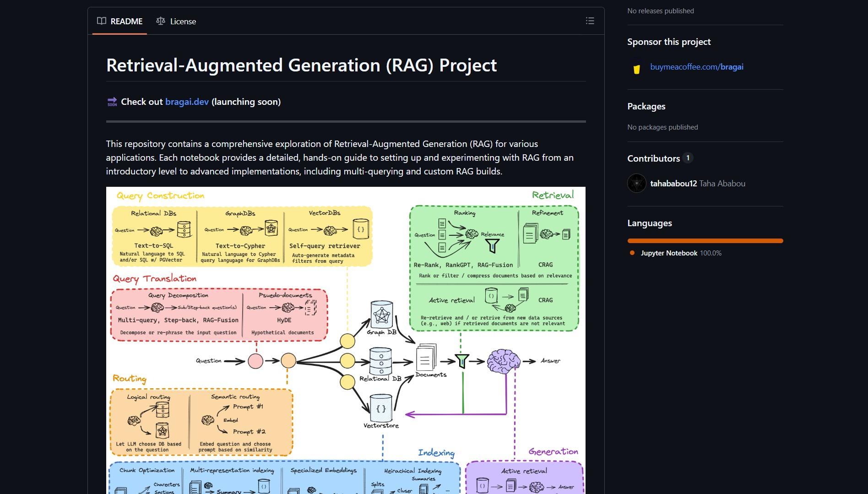The image size is (868, 494).
Task: Open the Packages section heading
Action: point(646,106)
